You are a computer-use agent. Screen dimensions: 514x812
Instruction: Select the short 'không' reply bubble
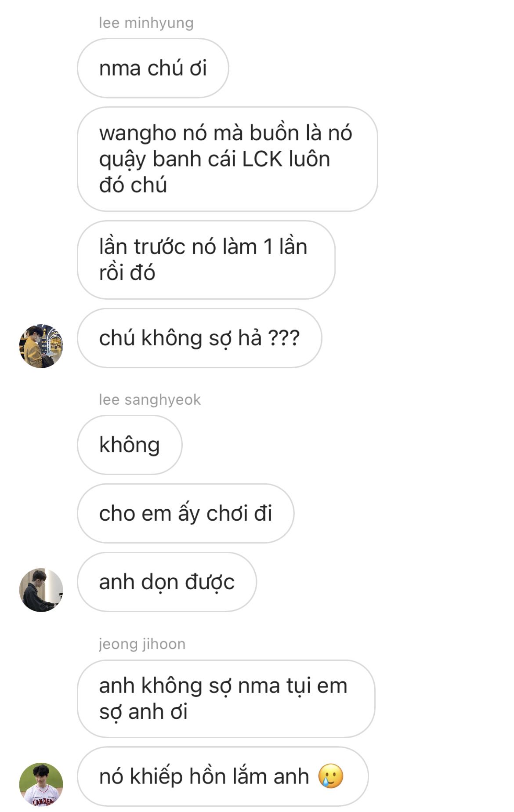tap(130, 445)
